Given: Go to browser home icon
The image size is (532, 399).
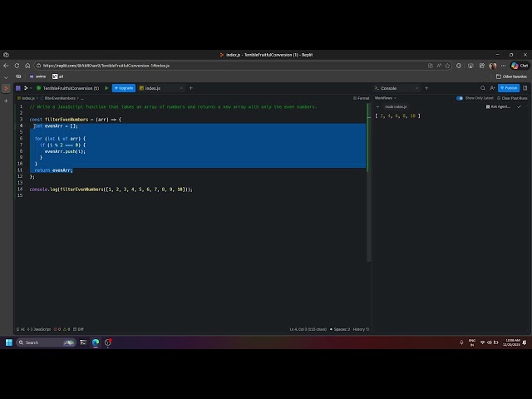Looking at the screenshot, I should click(x=27, y=66).
